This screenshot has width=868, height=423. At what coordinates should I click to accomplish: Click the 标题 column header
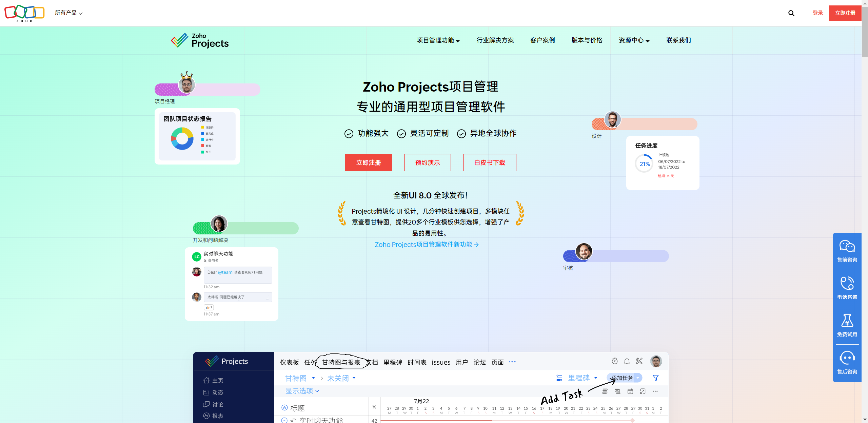(x=297, y=408)
